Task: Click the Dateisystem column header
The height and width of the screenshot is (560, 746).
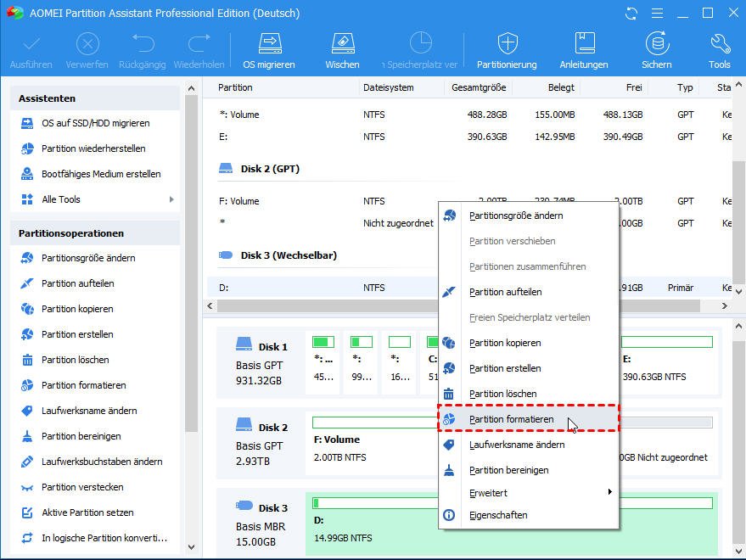Action: [388, 87]
